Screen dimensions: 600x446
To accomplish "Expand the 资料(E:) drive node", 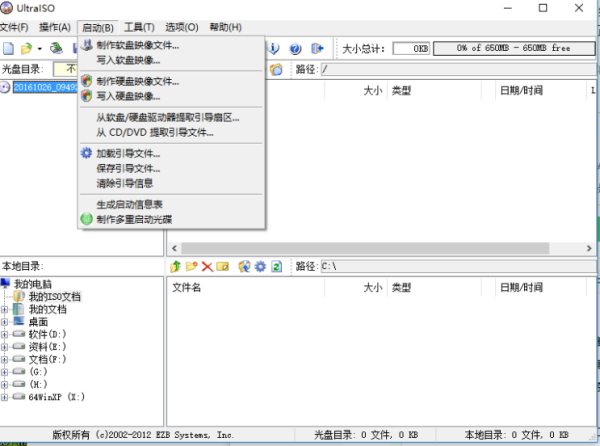I will tap(4, 347).
